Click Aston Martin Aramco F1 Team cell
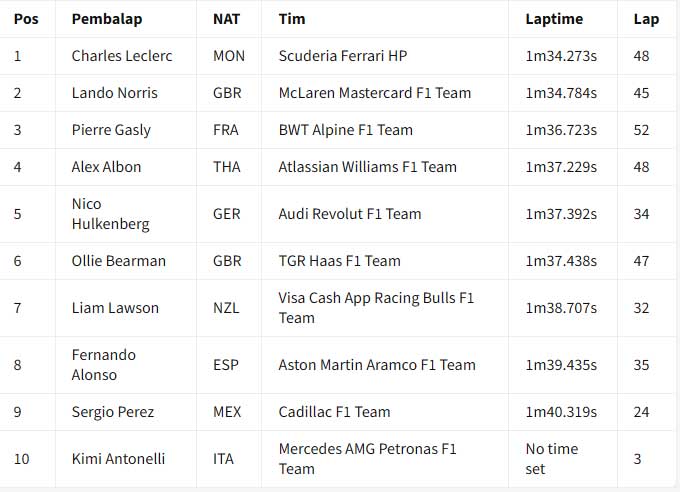680x492 pixels. pos(377,365)
